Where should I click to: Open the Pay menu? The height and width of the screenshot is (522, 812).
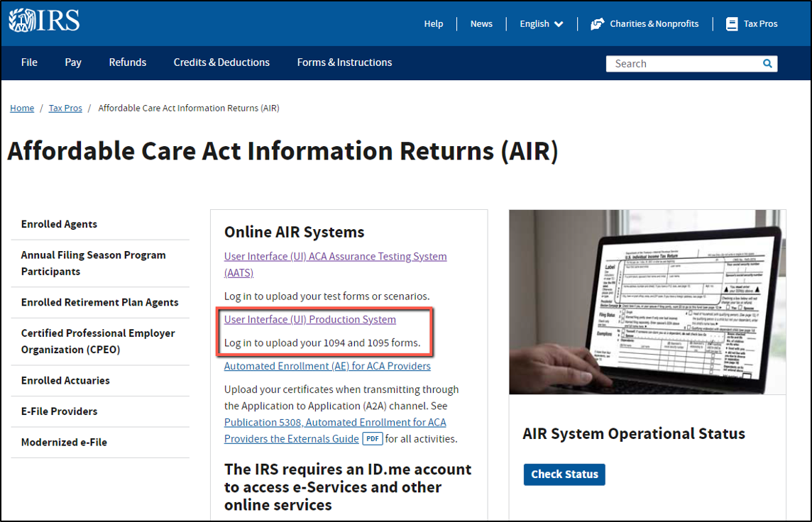click(73, 62)
